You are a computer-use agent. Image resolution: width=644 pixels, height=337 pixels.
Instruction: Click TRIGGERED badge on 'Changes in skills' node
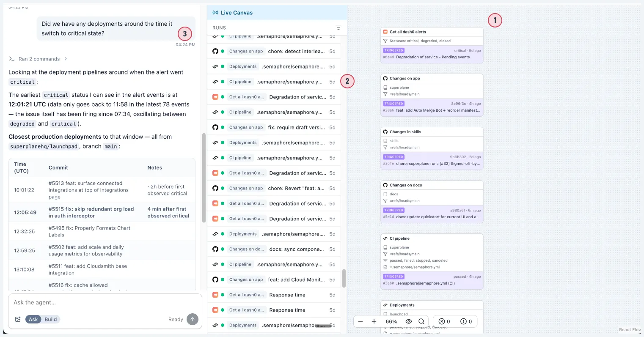click(x=394, y=157)
